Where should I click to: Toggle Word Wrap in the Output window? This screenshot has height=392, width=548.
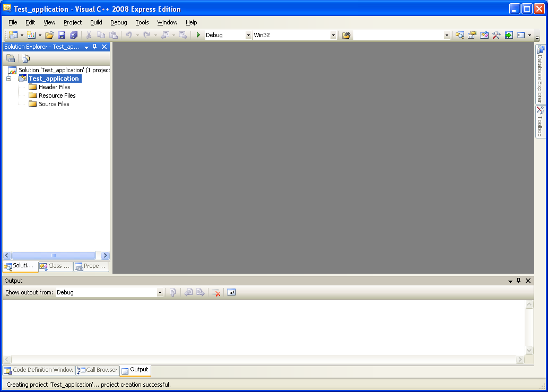coord(231,292)
